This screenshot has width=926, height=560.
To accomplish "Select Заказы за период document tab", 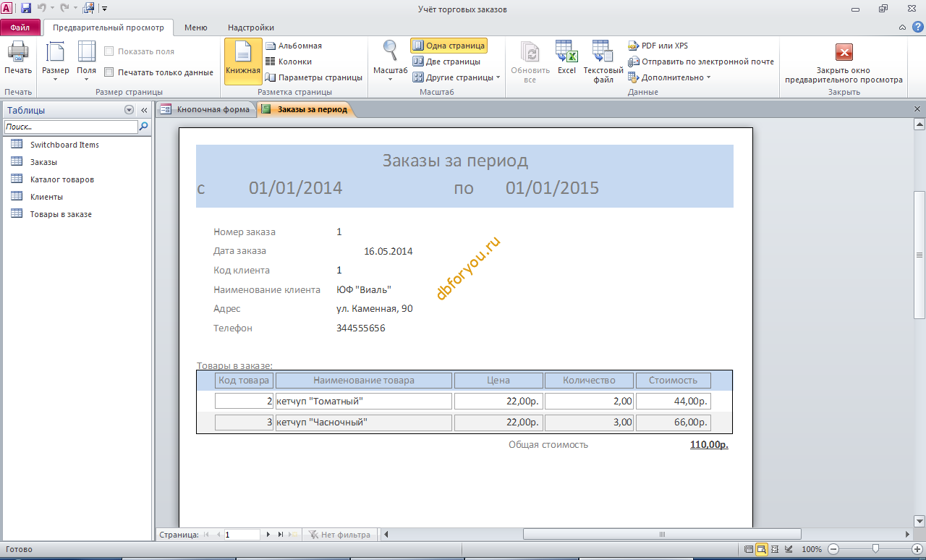I will click(306, 109).
